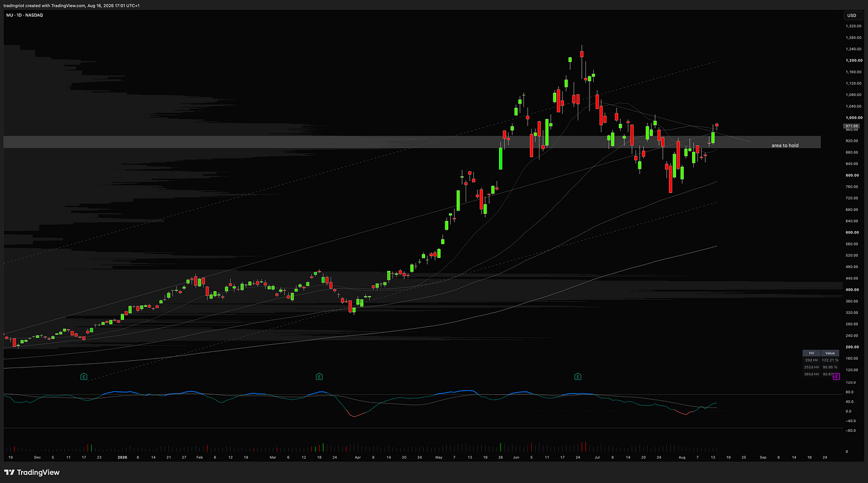Screen dimensions: 868x483
Task: Click the 760.00 price axis label
Action: pos(851,186)
